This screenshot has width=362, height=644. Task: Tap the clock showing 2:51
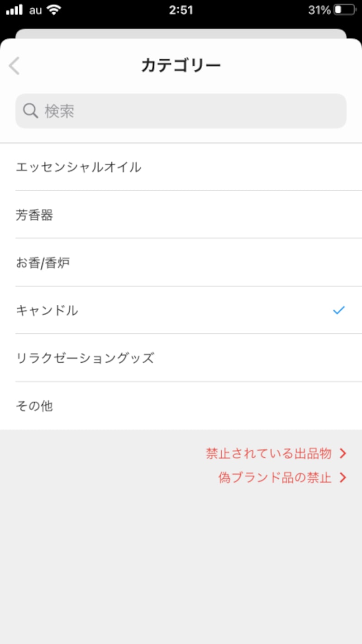181,10
